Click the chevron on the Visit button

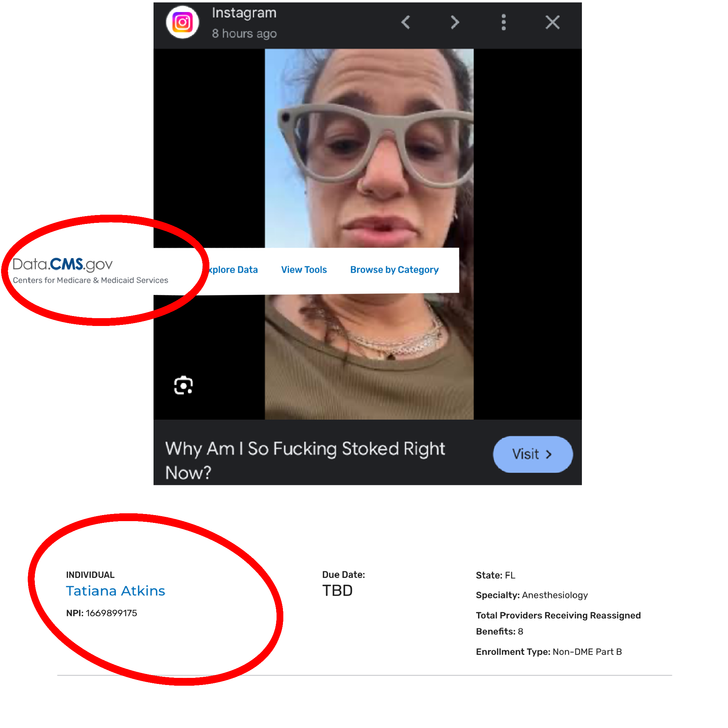(x=549, y=455)
